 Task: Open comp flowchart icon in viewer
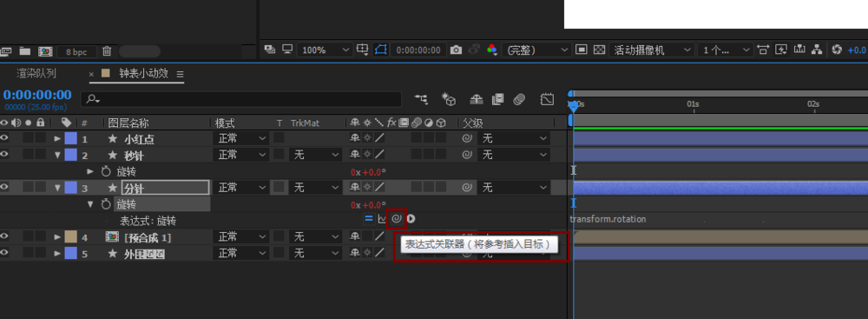[x=817, y=50]
